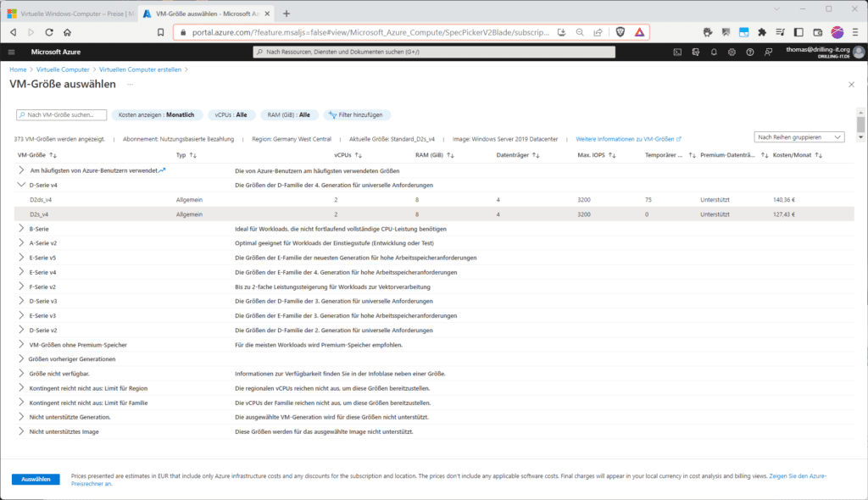Open the browser zoom magnifier icon
Viewport: 868px width, 500px height.
click(x=580, y=32)
